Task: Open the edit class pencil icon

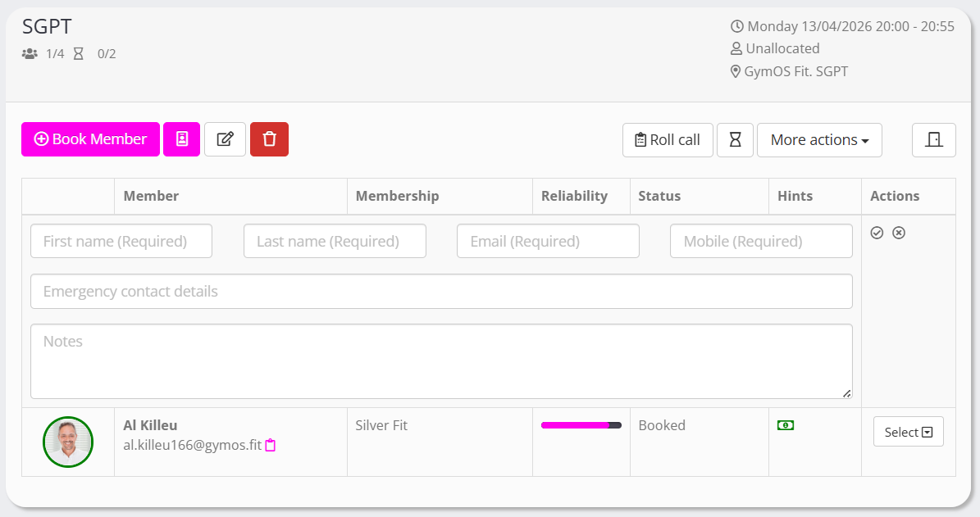Action: [x=225, y=139]
